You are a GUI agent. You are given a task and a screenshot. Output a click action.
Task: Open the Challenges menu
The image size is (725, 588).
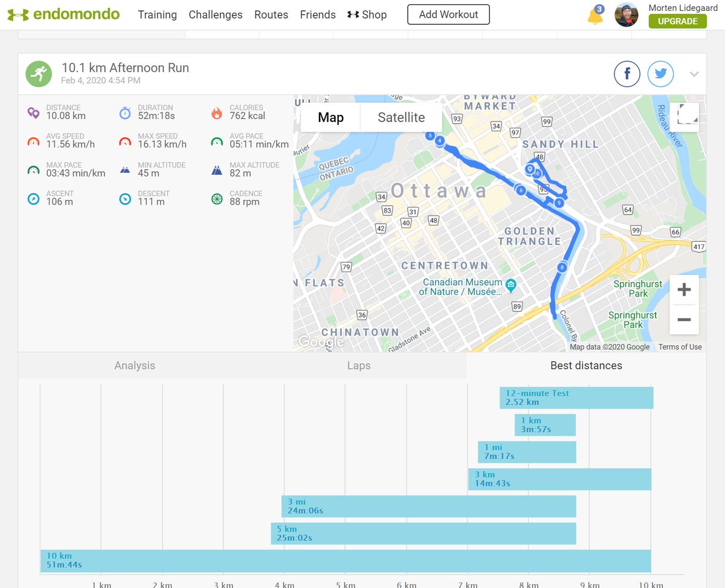click(x=216, y=15)
